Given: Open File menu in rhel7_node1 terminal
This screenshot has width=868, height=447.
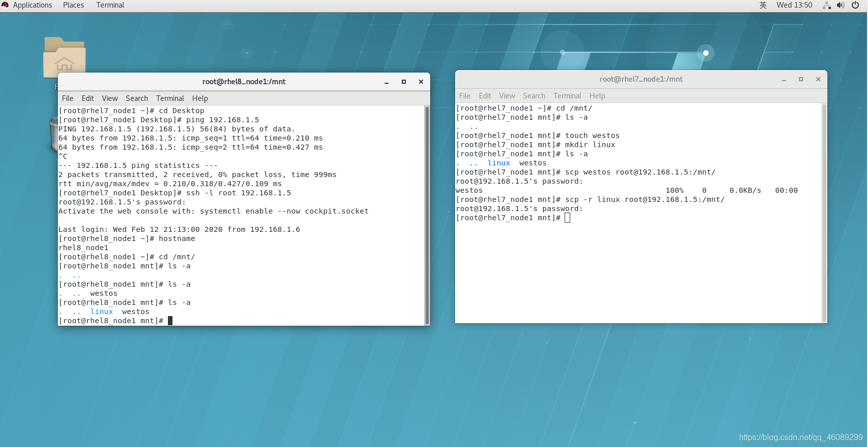Looking at the screenshot, I should [465, 96].
